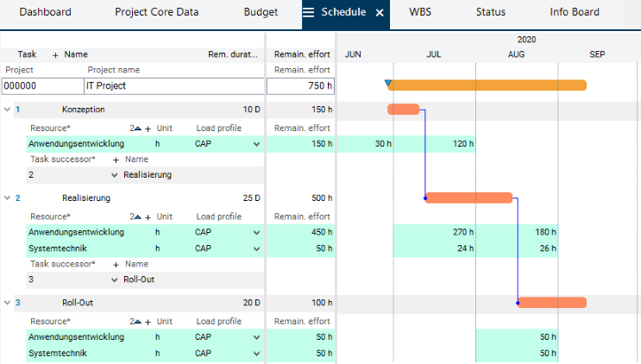Add a new task with the plus icon next to Task
Image resolution: width=641 pixels, height=364 pixels.
coord(55,54)
